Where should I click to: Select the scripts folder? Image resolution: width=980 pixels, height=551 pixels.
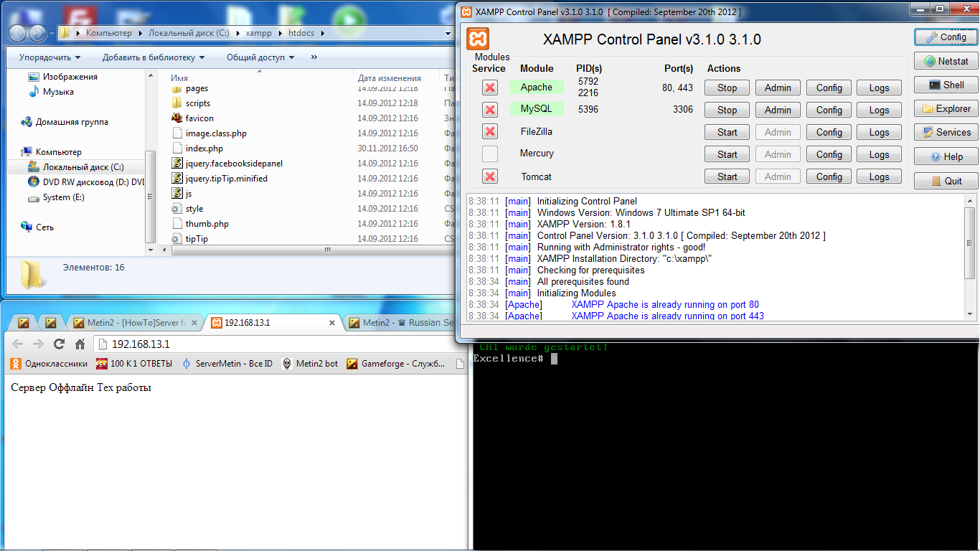[192, 103]
